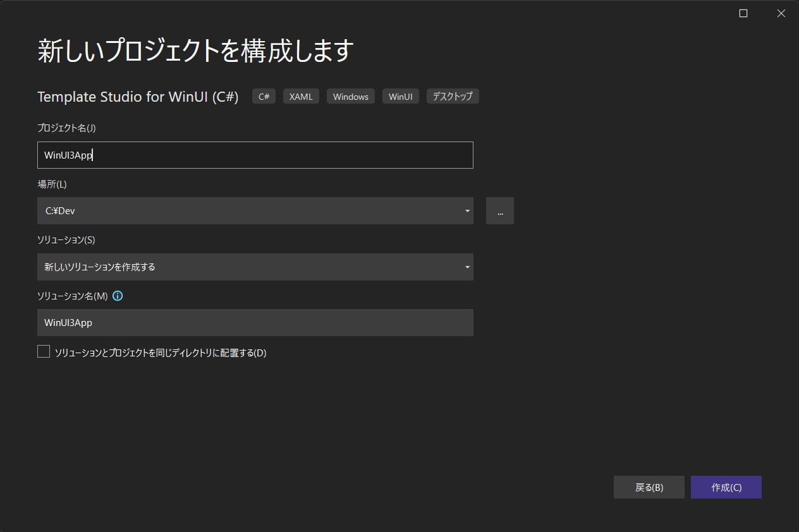The width and height of the screenshot is (799, 532).
Task: Click the XAML tag label
Action: click(x=301, y=97)
